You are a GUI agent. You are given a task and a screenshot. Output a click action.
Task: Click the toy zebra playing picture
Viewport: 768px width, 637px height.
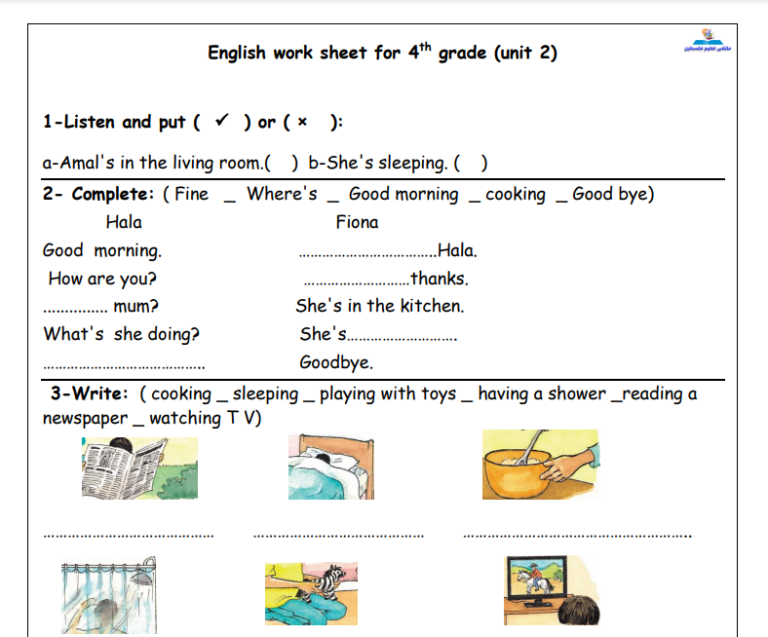point(311,593)
